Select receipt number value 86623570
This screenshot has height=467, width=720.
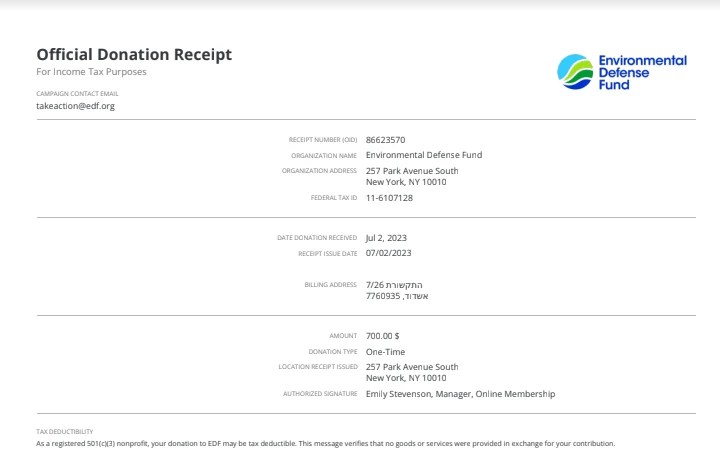coord(385,140)
